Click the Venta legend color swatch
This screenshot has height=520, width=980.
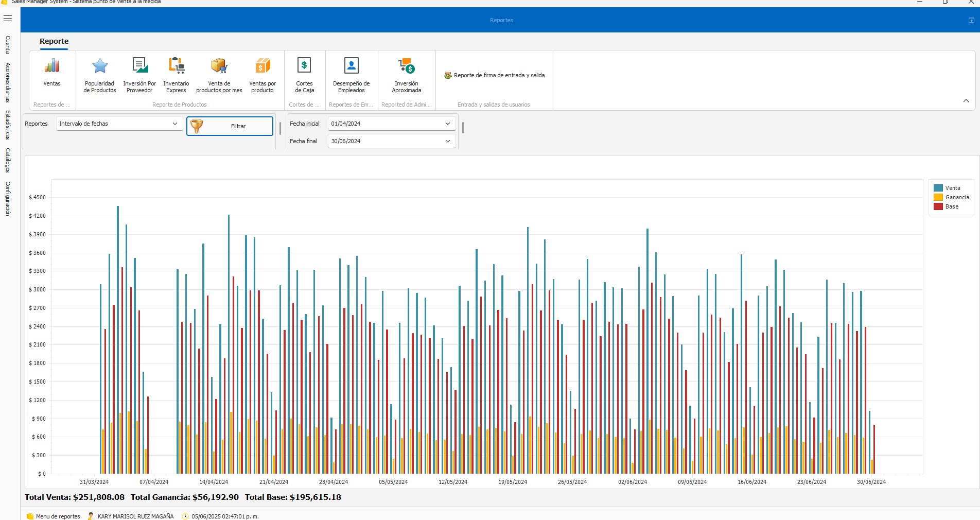coord(938,188)
